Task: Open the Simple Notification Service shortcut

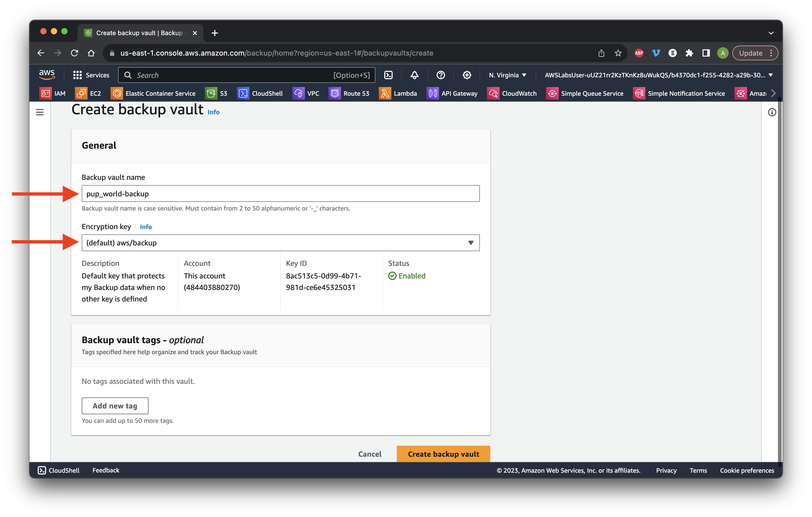Action: click(x=679, y=94)
